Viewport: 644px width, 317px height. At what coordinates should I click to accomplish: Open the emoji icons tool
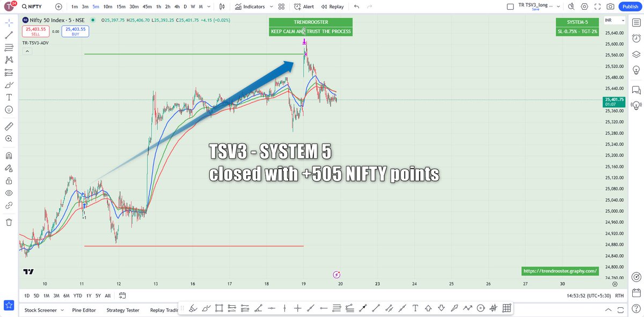coord(9,110)
